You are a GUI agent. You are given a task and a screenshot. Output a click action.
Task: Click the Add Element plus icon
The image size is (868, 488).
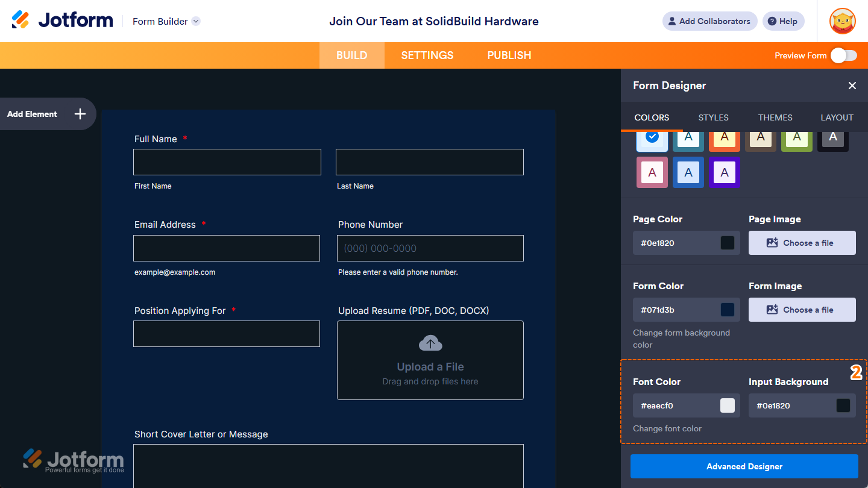[x=80, y=114]
